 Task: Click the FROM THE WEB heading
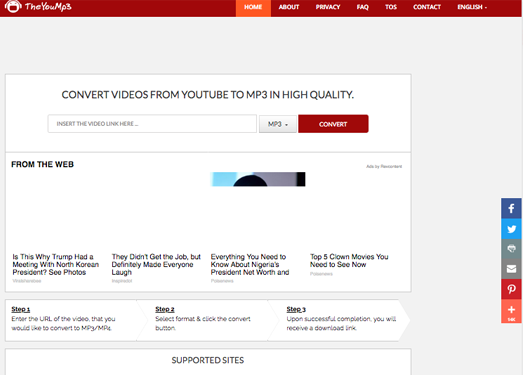tap(42, 164)
